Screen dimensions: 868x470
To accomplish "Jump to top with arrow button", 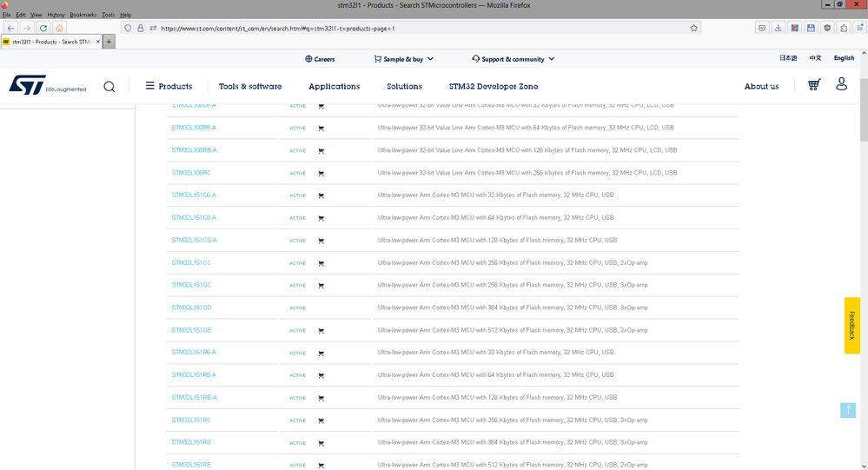I will (x=847, y=410).
